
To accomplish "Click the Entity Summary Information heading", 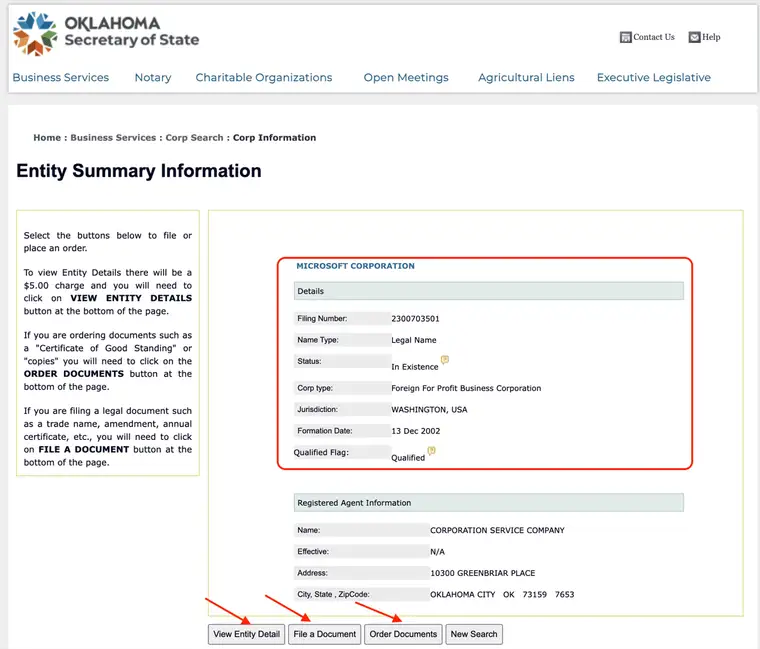I will click(139, 171).
